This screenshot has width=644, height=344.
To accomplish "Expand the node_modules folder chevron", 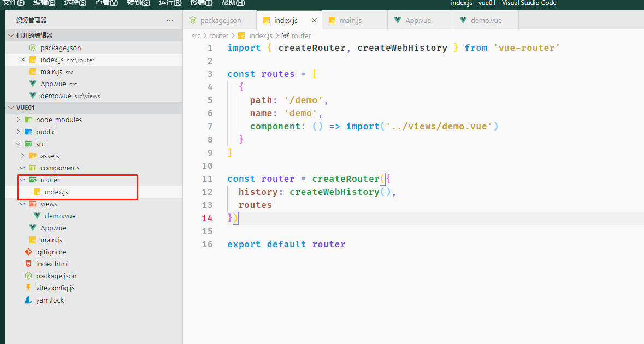I will (x=19, y=120).
